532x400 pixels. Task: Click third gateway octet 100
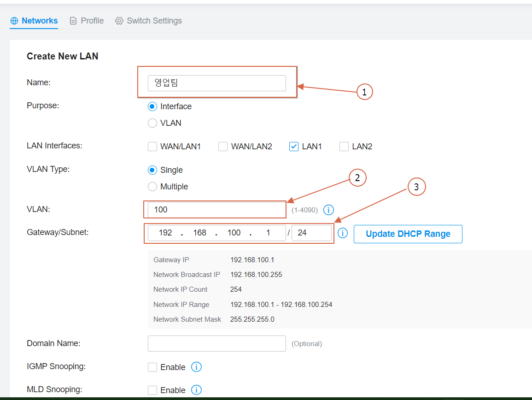click(234, 233)
